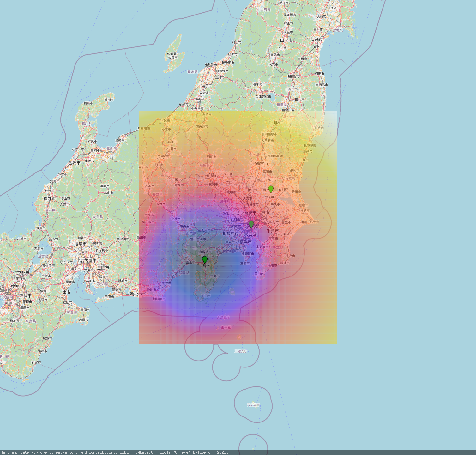Click the 福島市 city label
Screen dimensions: 476x455
[x=294, y=76]
